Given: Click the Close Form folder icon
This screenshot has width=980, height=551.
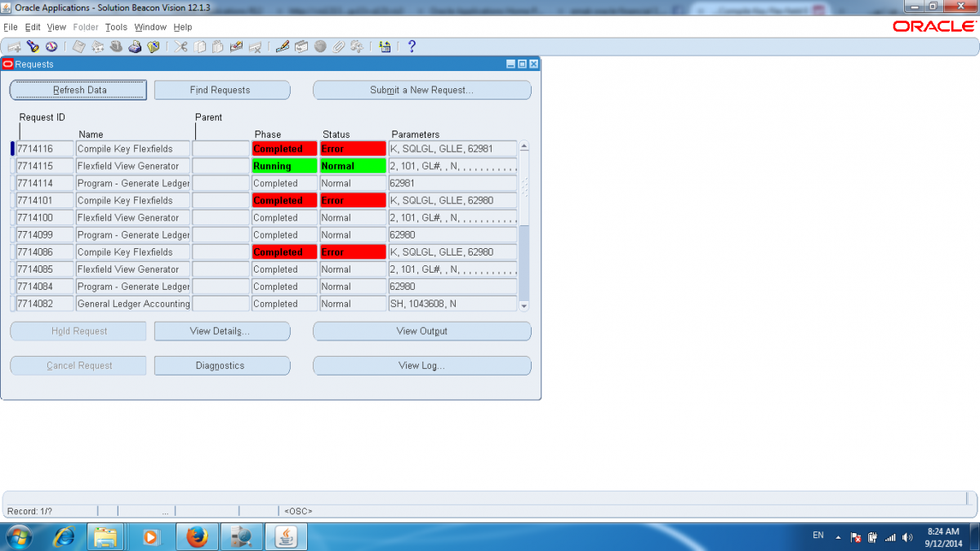Looking at the screenshot, I should click(153, 47).
